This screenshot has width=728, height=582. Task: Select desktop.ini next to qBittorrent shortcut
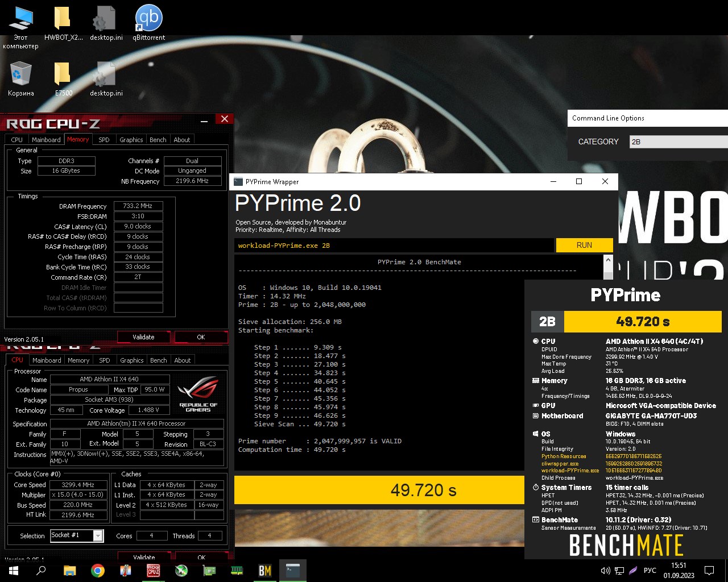[106, 24]
